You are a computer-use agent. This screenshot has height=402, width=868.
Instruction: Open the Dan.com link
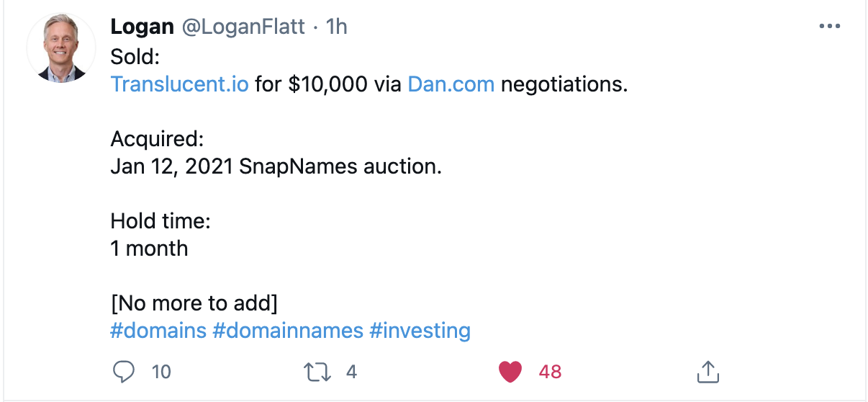(451, 84)
